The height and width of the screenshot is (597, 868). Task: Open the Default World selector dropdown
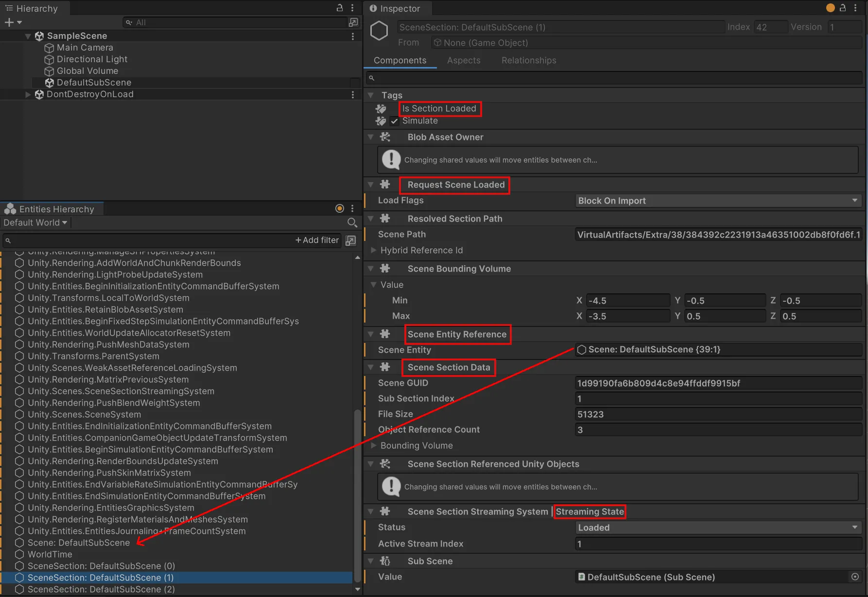click(x=35, y=222)
